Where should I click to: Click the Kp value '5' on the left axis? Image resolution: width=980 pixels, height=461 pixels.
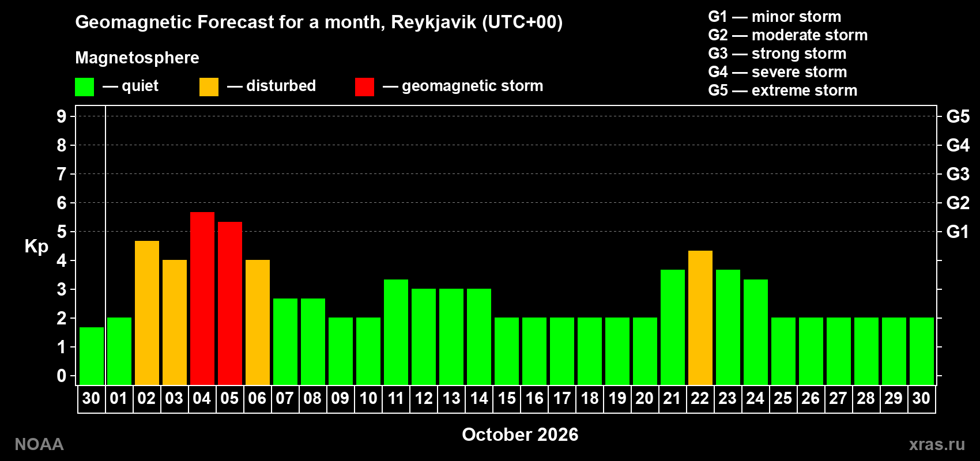click(62, 232)
